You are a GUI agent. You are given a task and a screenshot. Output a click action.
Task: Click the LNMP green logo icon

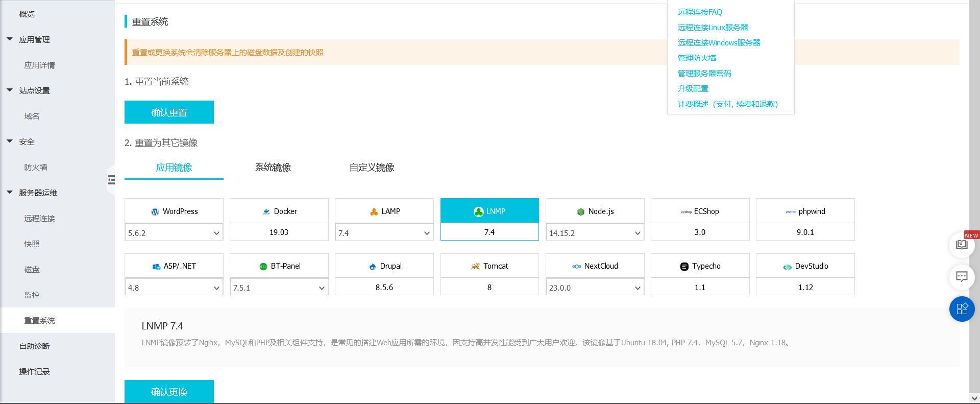click(479, 211)
